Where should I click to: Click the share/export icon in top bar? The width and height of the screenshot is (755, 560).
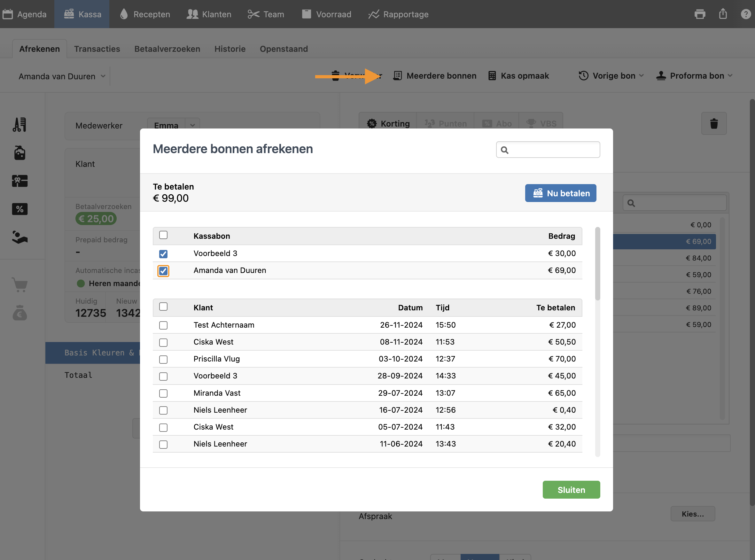(723, 14)
